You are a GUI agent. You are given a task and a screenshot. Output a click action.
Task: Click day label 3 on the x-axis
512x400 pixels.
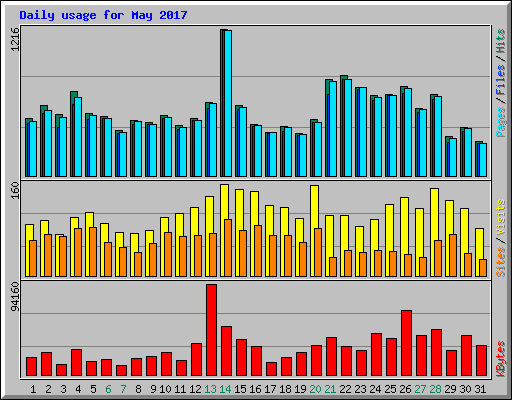click(63, 389)
